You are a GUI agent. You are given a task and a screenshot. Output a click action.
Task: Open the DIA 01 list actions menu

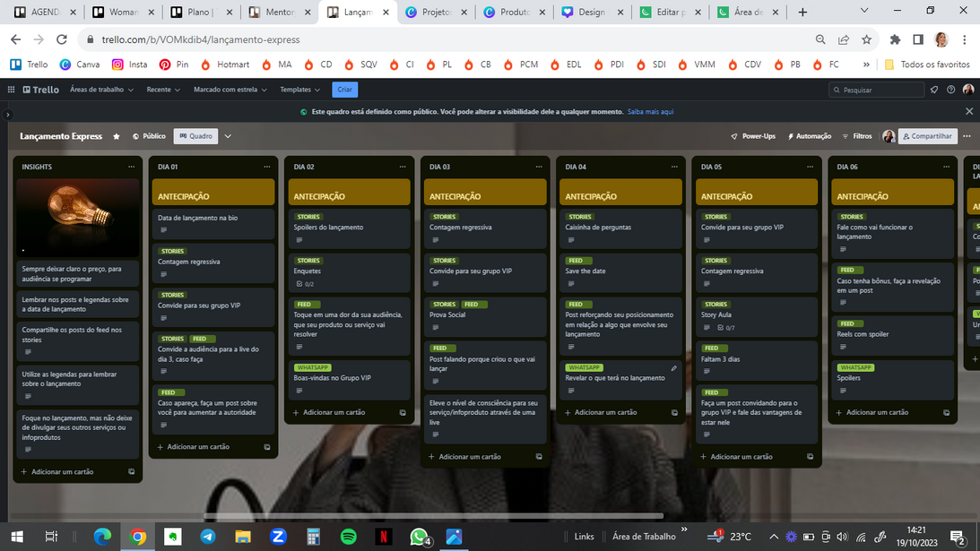pyautogui.click(x=267, y=167)
